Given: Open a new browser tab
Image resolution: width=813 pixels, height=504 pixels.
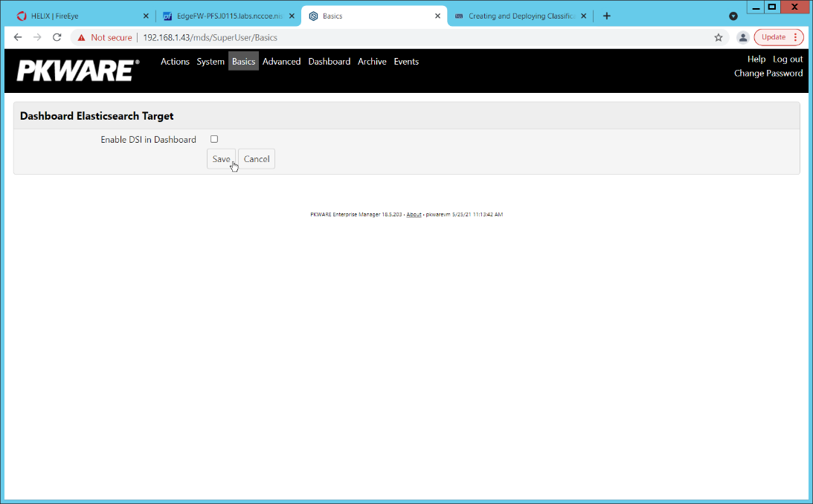Looking at the screenshot, I should coord(607,16).
